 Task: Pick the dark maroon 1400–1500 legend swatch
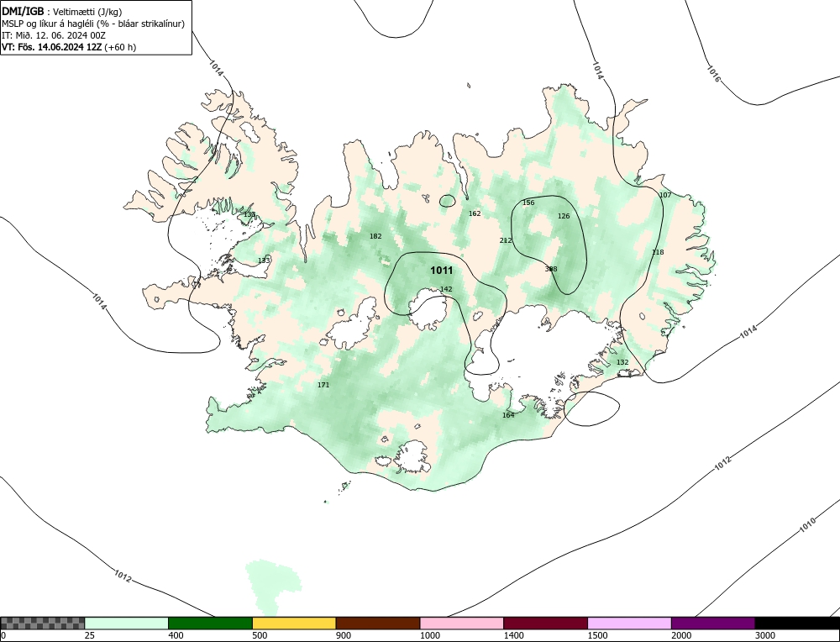click(x=545, y=623)
